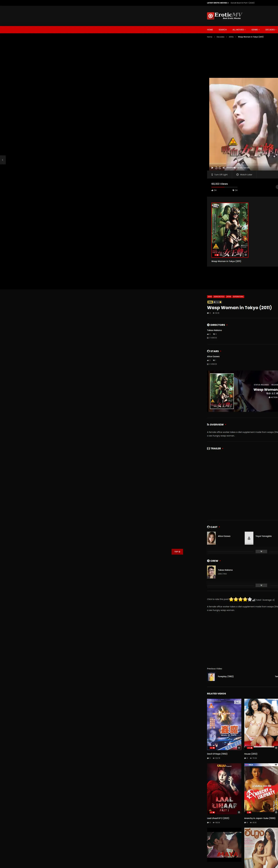Expand the GENRE dropdown menu
278x868 pixels.
click(255, 30)
